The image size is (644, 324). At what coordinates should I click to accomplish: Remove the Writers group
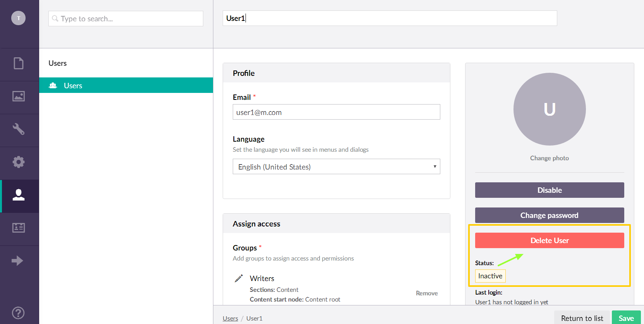(x=426, y=293)
